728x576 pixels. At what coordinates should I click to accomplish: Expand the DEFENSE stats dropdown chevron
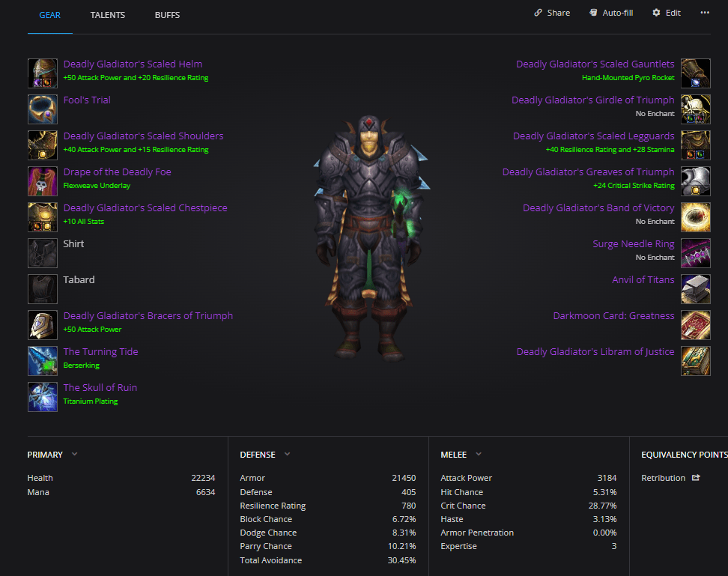[x=287, y=454]
